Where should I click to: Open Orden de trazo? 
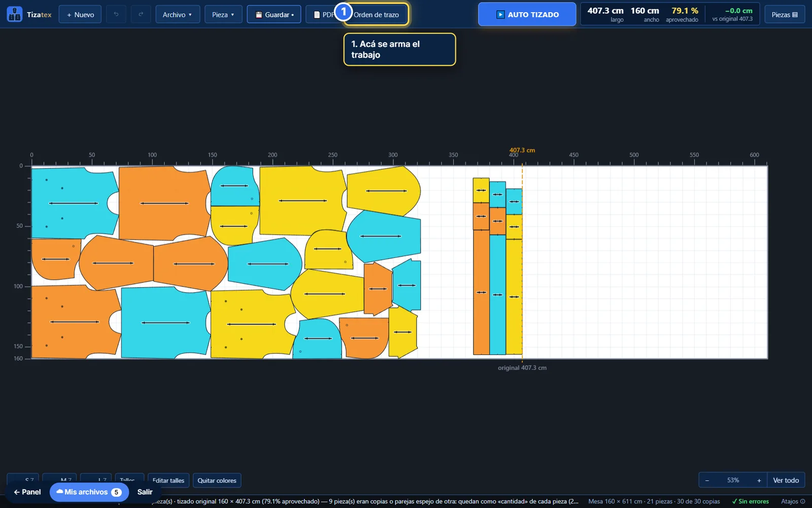point(376,14)
